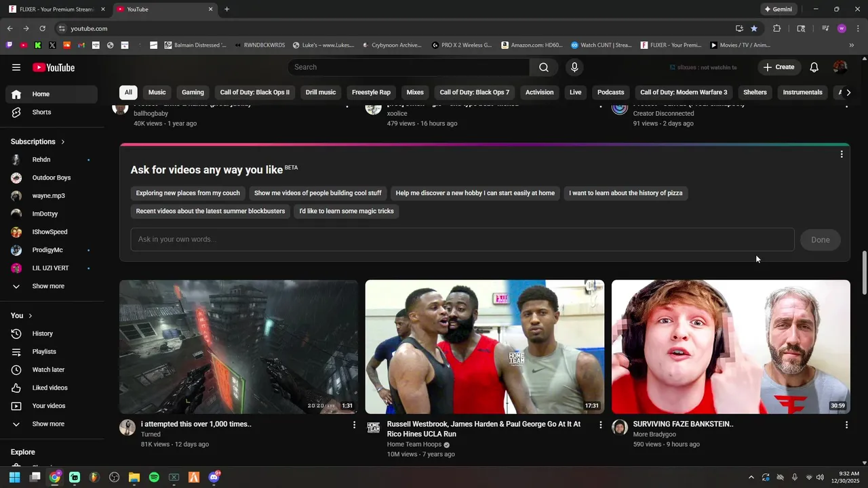The width and height of the screenshot is (868, 488).
Task: Open the SURVIVING FAZE BANKSTEIN thumbnail
Action: coord(731,347)
